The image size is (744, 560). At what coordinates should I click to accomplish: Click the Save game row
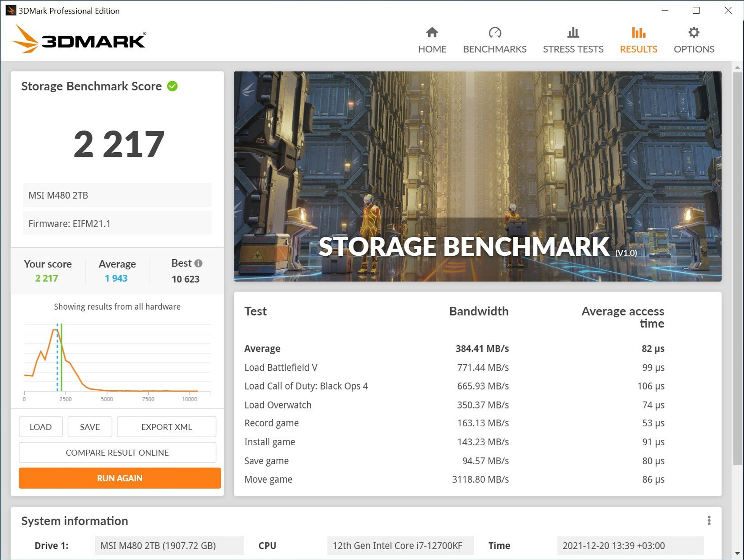[454, 461]
